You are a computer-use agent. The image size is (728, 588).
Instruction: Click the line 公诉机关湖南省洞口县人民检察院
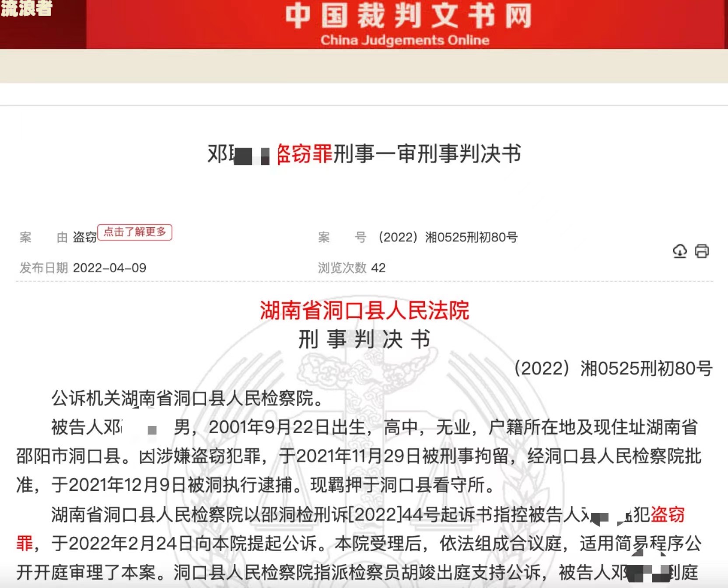click(x=187, y=398)
